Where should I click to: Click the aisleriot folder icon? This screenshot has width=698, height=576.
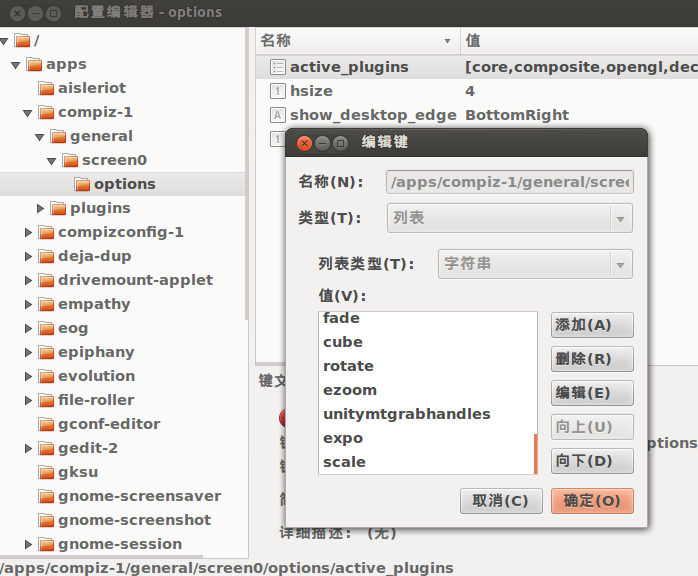46,88
